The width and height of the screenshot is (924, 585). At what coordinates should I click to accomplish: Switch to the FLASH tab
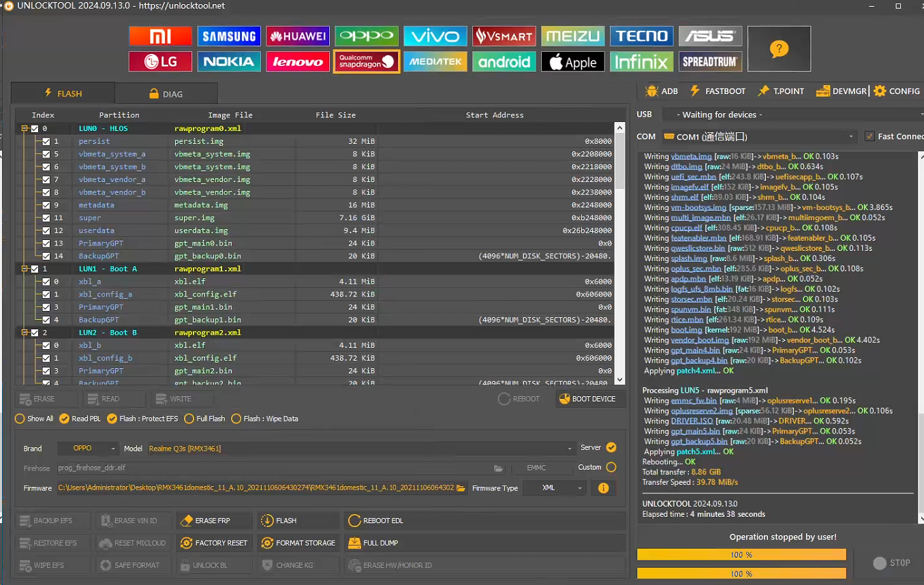(63, 93)
